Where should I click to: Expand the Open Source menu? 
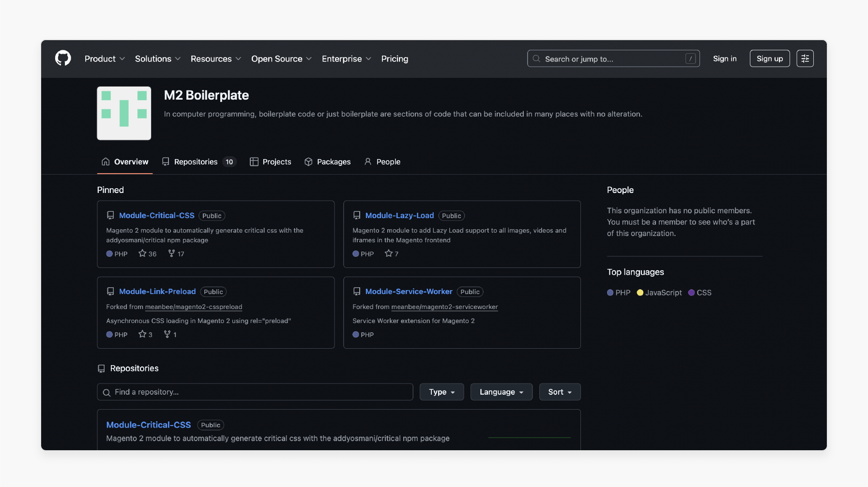tap(281, 59)
